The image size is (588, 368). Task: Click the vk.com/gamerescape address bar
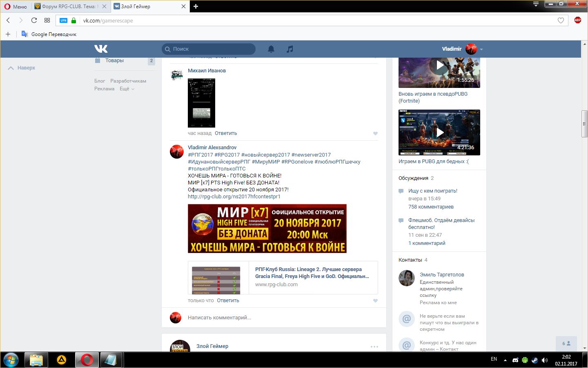pyautogui.click(x=312, y=20)
